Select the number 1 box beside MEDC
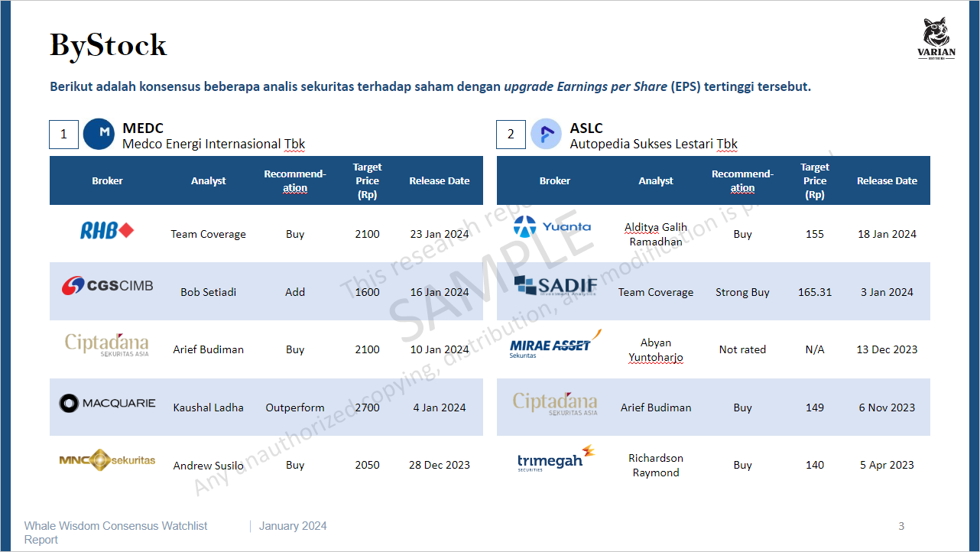Image resolution: width=980 pixels, height=552 pixels. [x=63, y=135]
